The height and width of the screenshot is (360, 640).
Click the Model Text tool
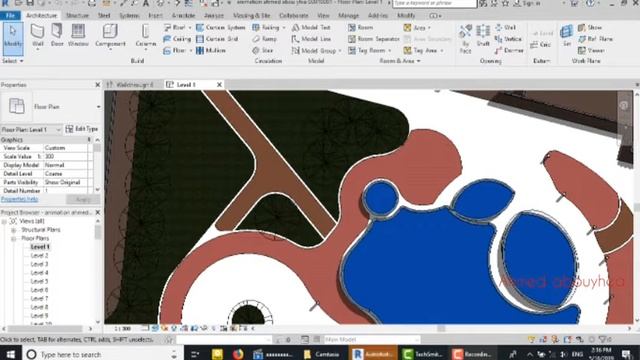pos(311,27)
